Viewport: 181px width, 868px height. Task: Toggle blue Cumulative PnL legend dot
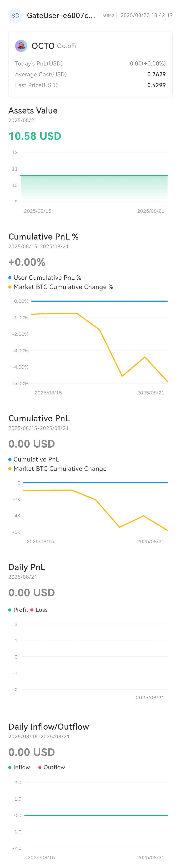[x=10, y=459]
